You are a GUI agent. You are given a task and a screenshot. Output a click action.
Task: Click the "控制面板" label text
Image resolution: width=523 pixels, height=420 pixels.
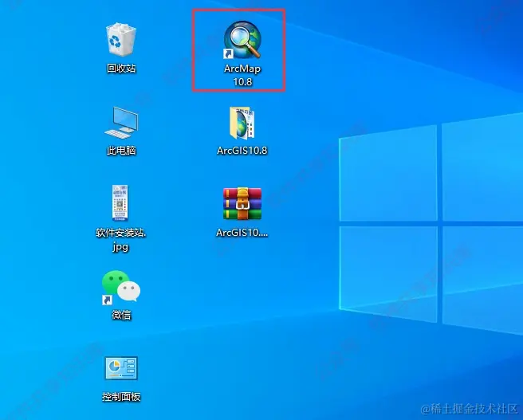tap(121, 397)
